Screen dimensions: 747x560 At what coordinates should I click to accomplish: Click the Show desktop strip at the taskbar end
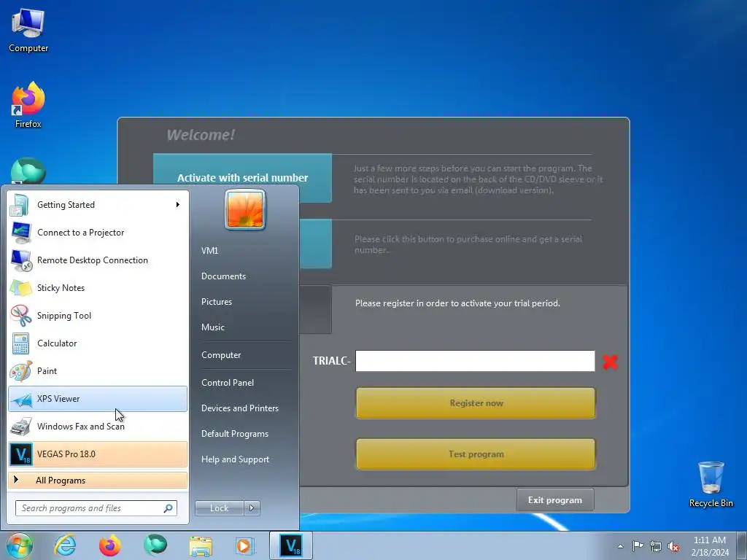coord(742,545)
